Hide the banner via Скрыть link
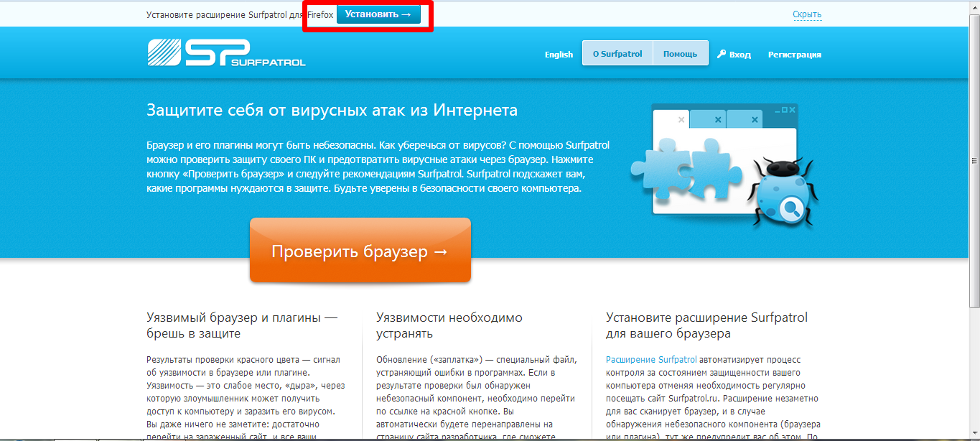Screen dimensions: 980x441 tap(807, 14)
